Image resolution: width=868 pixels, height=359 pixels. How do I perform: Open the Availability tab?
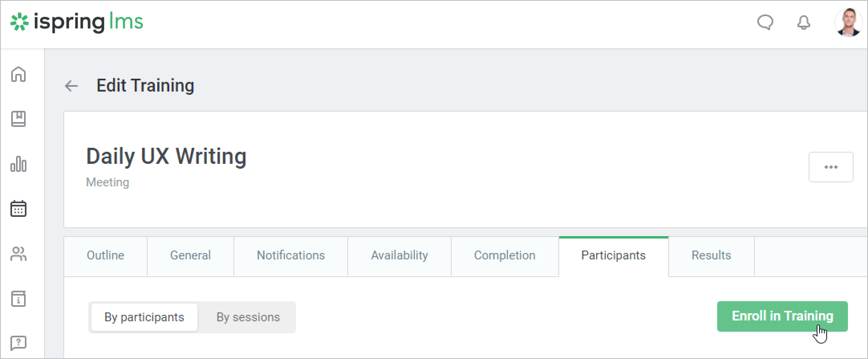click(x=400, y=255)
